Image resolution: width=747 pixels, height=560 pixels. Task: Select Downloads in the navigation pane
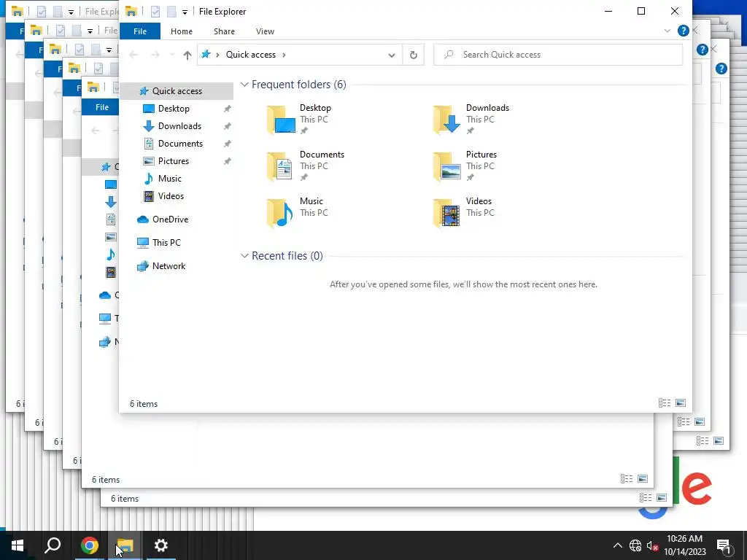coord(179,126)
